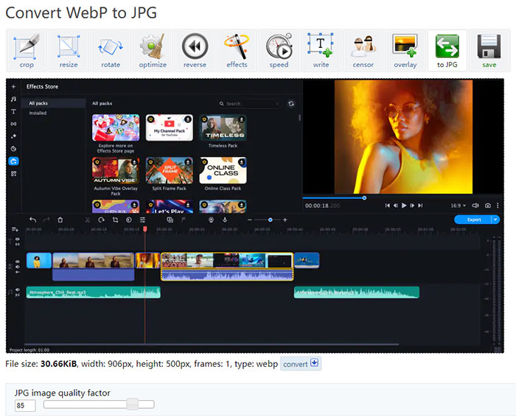Image resolution: width=516 pixels, height=420 pixels.
Task: Open the speed tool
Action: 279,50
